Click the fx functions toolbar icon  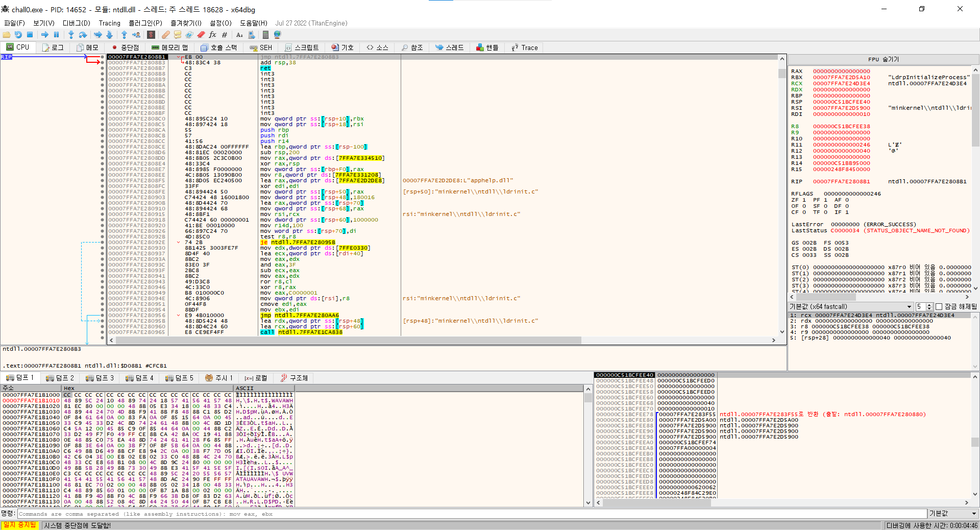[x=212, y=35]
